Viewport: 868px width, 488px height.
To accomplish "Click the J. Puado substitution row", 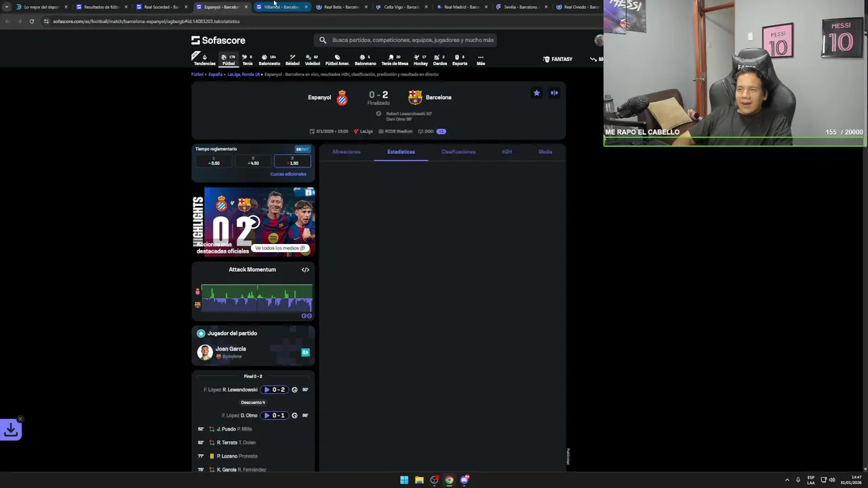I will coord(254,429).
